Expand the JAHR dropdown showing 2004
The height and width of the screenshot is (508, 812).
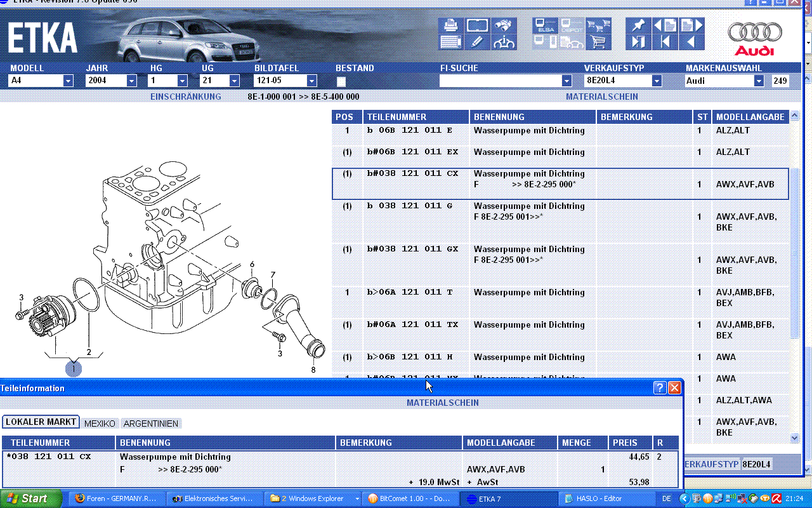pos(131,81)
